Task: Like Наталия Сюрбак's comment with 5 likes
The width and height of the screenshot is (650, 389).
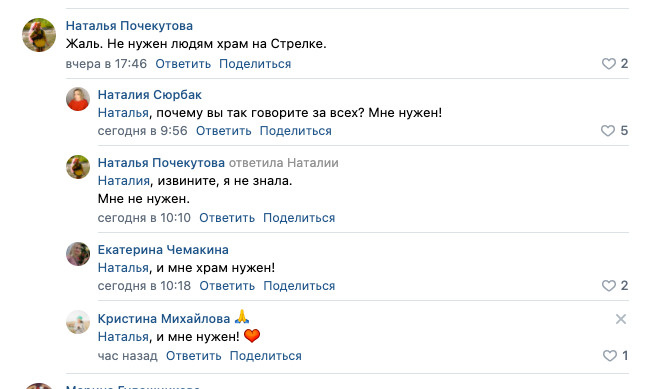Action: pos(608,131)
